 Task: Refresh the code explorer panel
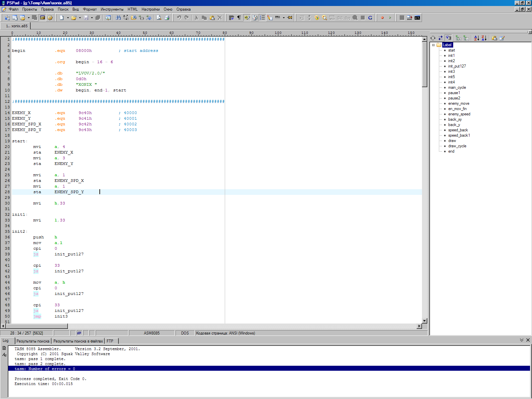tap(433, 38)
